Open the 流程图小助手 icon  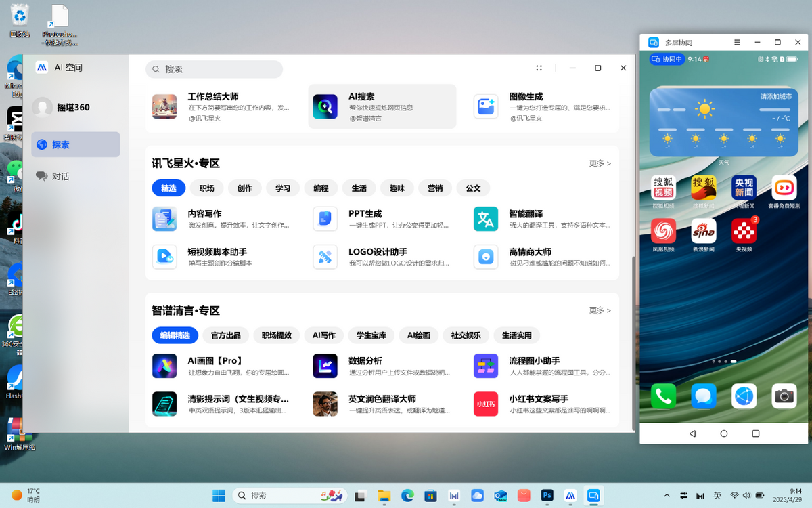click(x=486, y=366)
